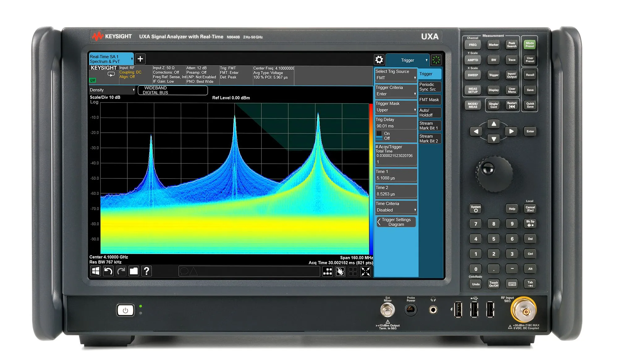Click the Undo arrow icon on bottom toolbar
Viewport: 618px width, 364px height.
[108, 271]
